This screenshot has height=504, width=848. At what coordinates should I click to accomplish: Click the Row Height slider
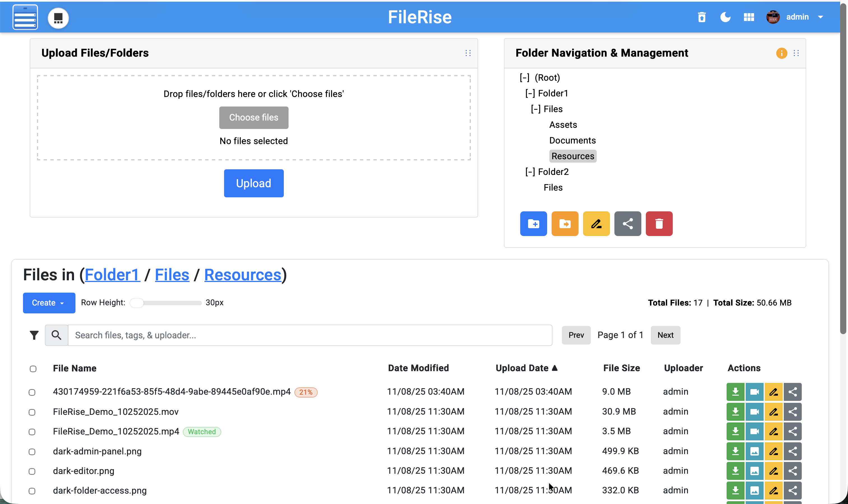click(x=166, y=303)
